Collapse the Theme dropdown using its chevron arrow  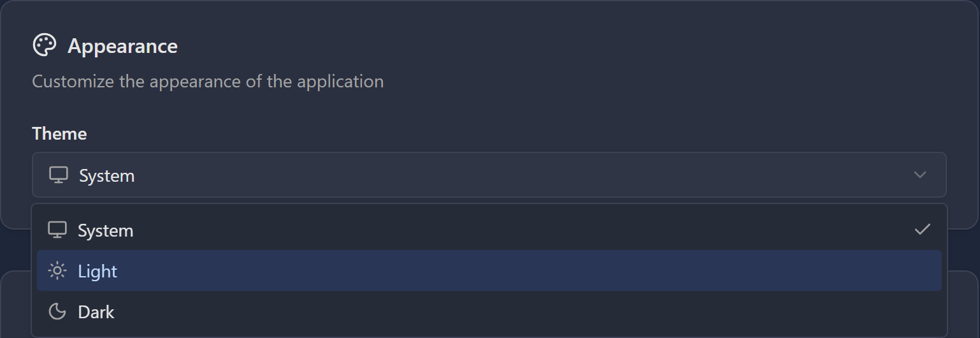tap(919, 175)
